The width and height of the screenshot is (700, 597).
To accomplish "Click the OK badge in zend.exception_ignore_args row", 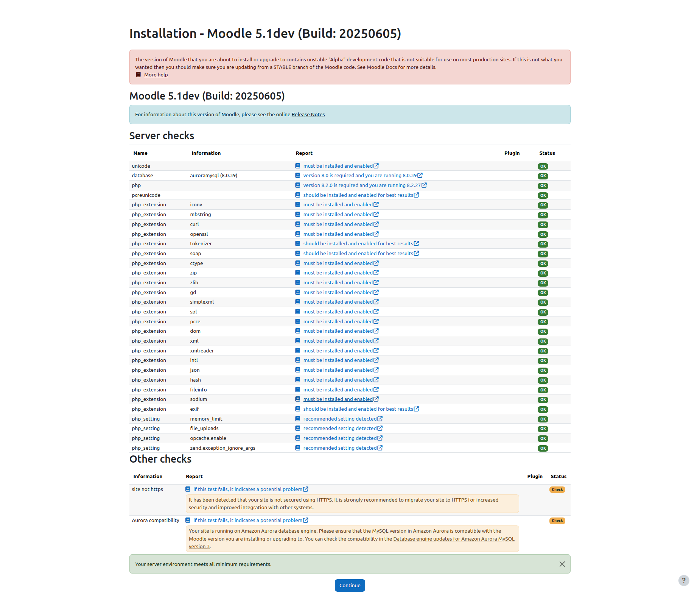I will point(543,448).
